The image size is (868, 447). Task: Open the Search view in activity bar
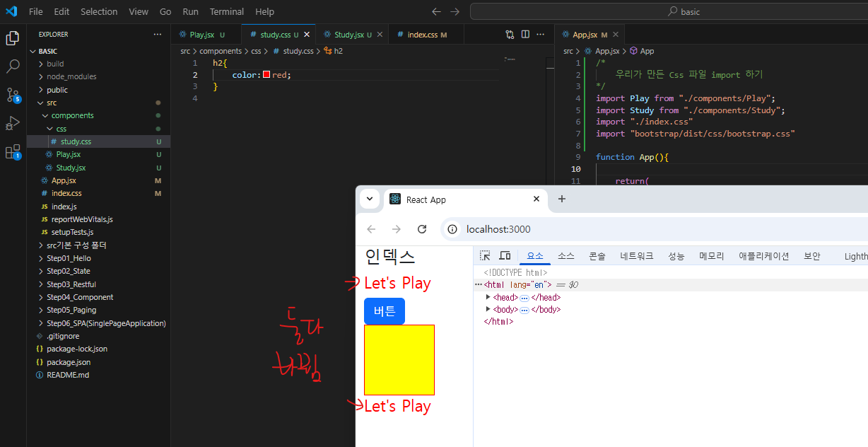coord(13,66)
